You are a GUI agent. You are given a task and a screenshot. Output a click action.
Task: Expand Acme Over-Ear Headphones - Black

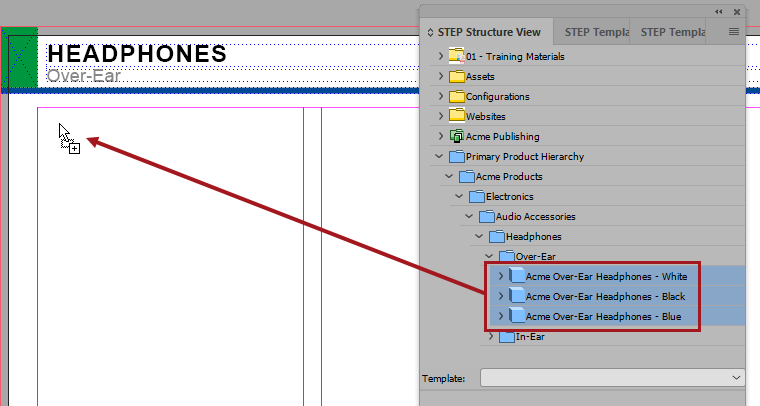(x=501, y=296)
